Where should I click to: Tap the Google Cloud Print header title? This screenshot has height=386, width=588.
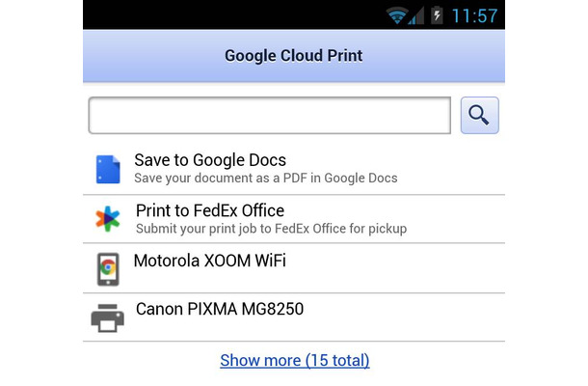(x=294, y=56)
